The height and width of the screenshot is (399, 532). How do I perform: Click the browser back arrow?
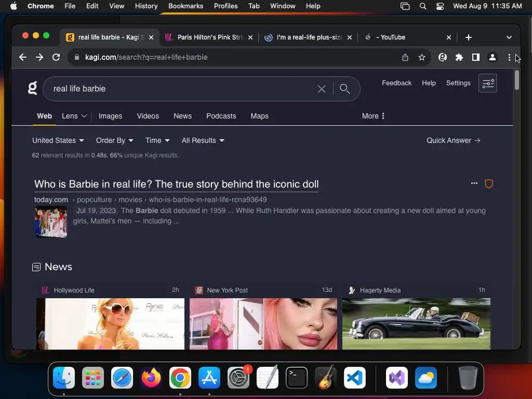[x=23, y=57]
